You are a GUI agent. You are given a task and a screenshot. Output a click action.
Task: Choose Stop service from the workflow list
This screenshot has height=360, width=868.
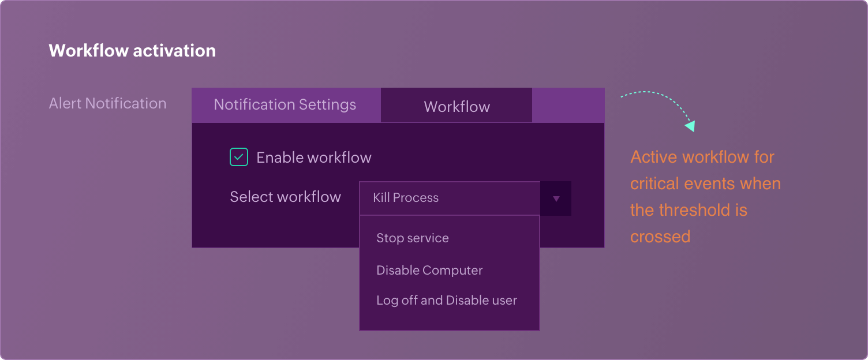(412, 238)
